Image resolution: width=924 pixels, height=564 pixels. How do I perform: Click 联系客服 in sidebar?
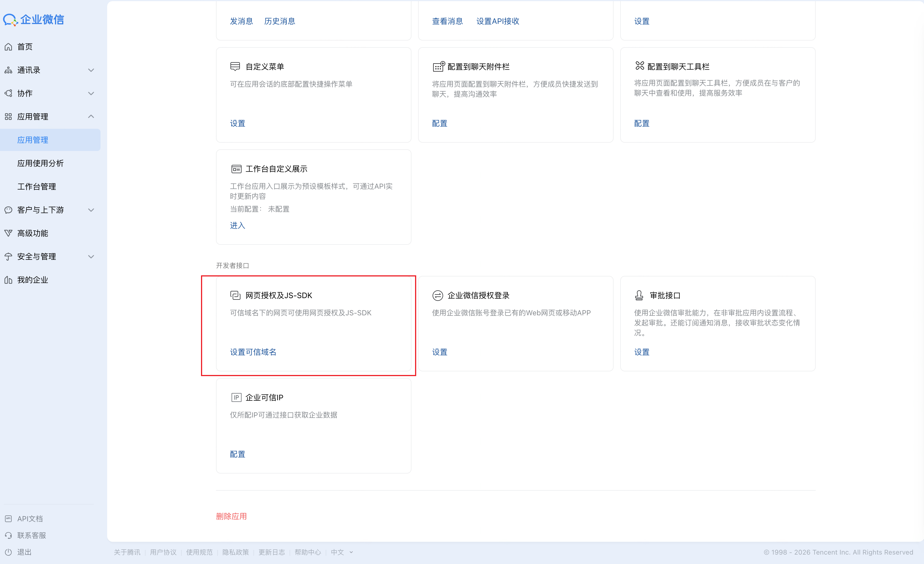(x=31, y=535)
